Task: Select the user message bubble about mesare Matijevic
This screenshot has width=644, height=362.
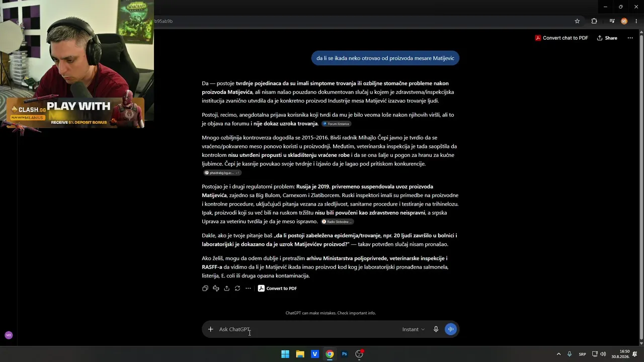Action: point(385,58)
